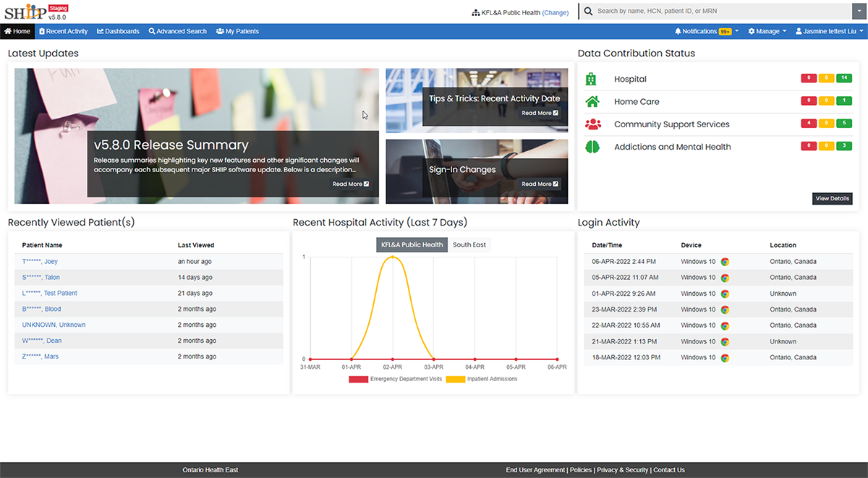The image size is (868, 478).
Task: Click the yellow 99+ notifications count badge
Action: tap(726, 32)
